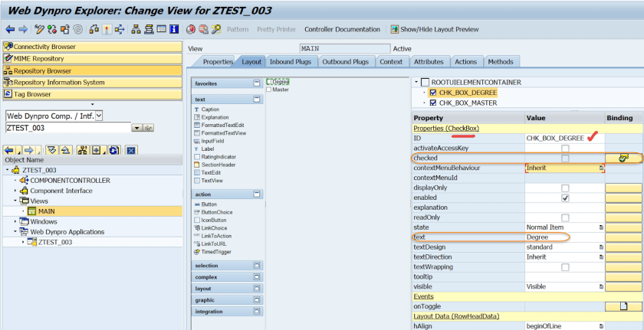Enable the textWrapping checkbox
This screenshot has width=644, height=330.
pyautogui.click(x=565, y=266)
